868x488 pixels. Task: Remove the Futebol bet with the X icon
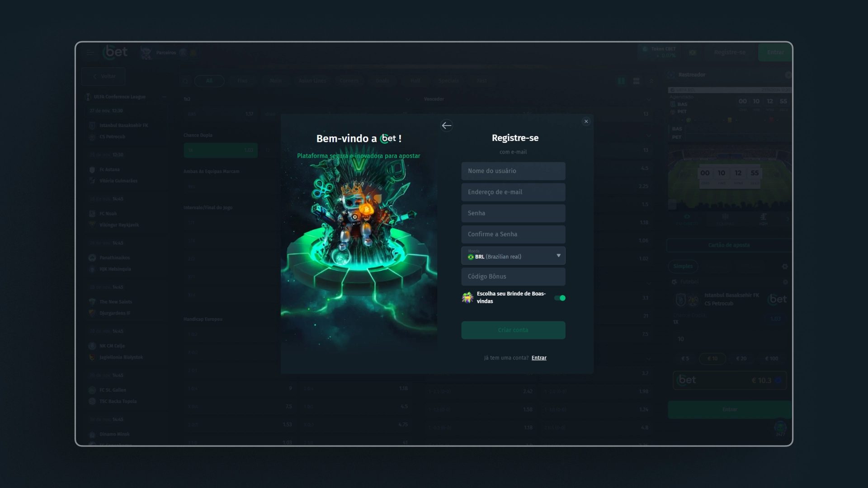[x=785, y=282]
